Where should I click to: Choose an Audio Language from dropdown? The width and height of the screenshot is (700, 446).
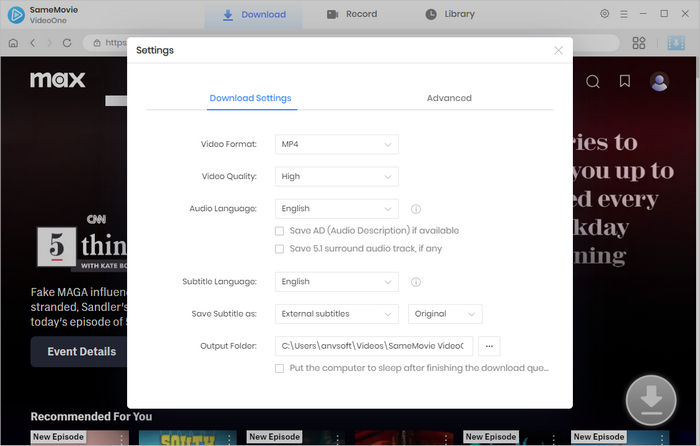pos(337,208)
